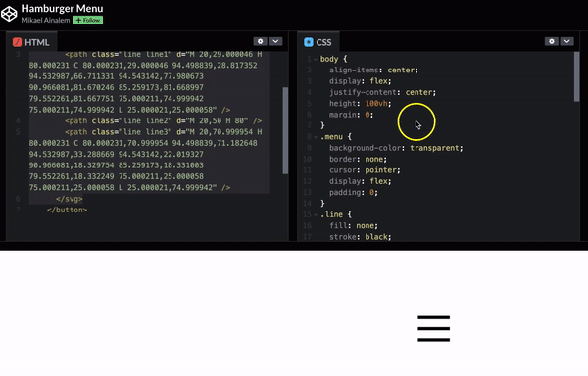Follow Mikael Ainalem with green button
Screen dimensions: 588x376
pos(88,20)
